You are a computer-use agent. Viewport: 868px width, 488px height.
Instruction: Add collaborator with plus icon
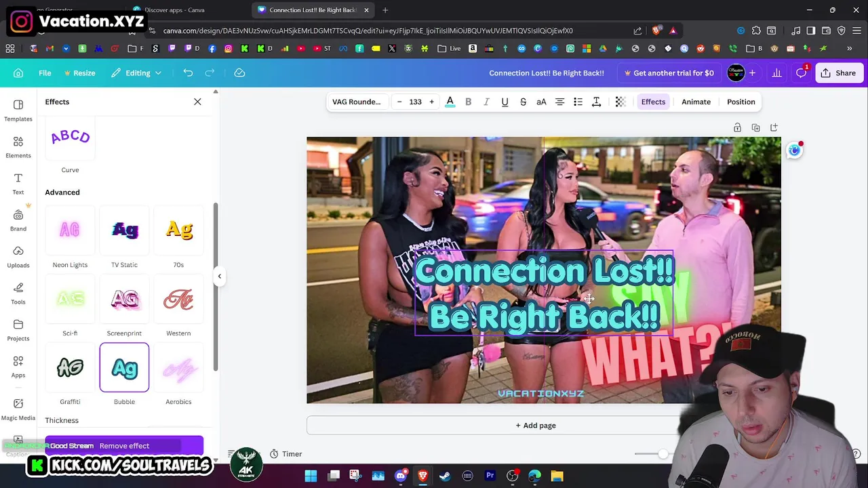(x=752, y=73)
